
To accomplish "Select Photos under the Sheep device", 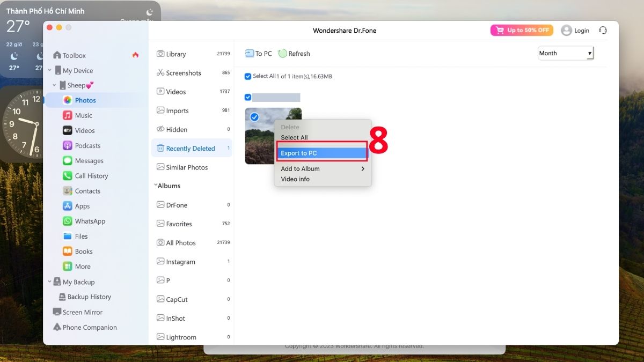I will [85, 100].
